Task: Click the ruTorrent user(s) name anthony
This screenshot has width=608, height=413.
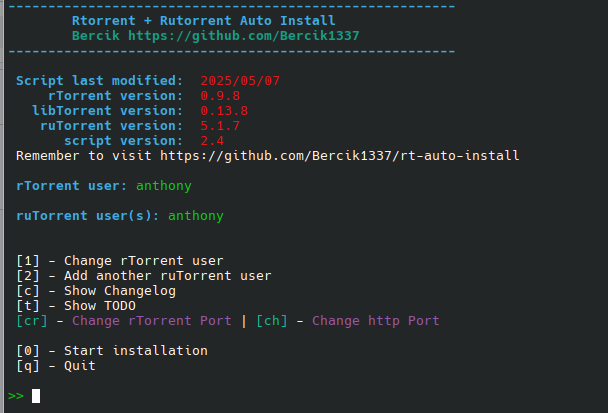Action: pos(196,216)
